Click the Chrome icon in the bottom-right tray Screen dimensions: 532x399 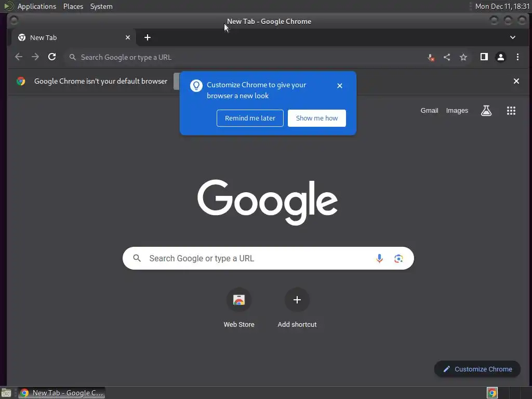[492, 393]
